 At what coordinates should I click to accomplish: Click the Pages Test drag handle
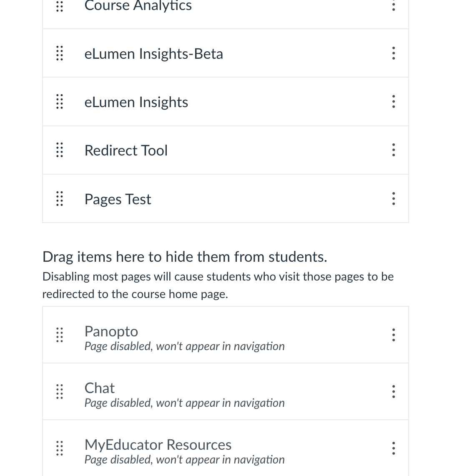pos(60,199)
